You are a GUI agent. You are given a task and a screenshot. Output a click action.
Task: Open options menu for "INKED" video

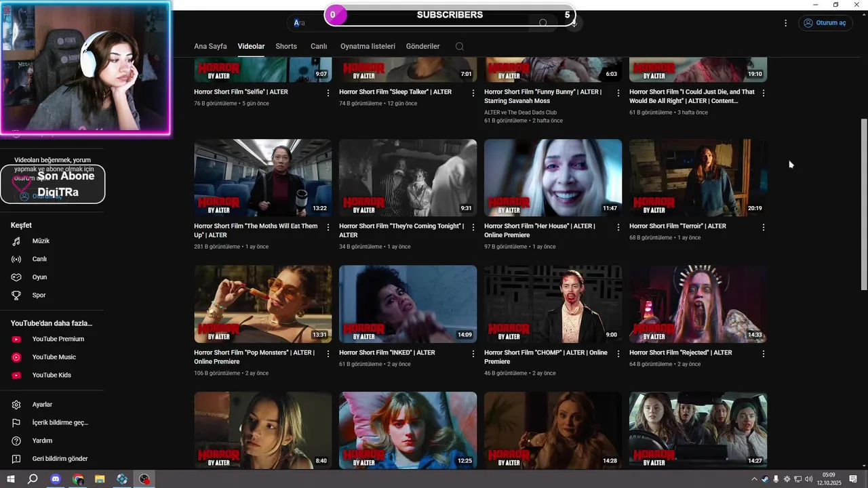click(x=473, y=354)
